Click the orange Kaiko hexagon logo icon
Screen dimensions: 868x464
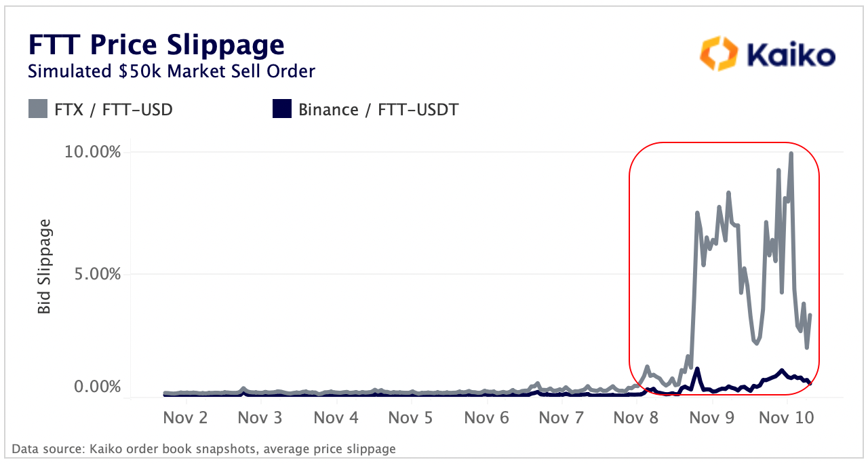click(718, 54)
